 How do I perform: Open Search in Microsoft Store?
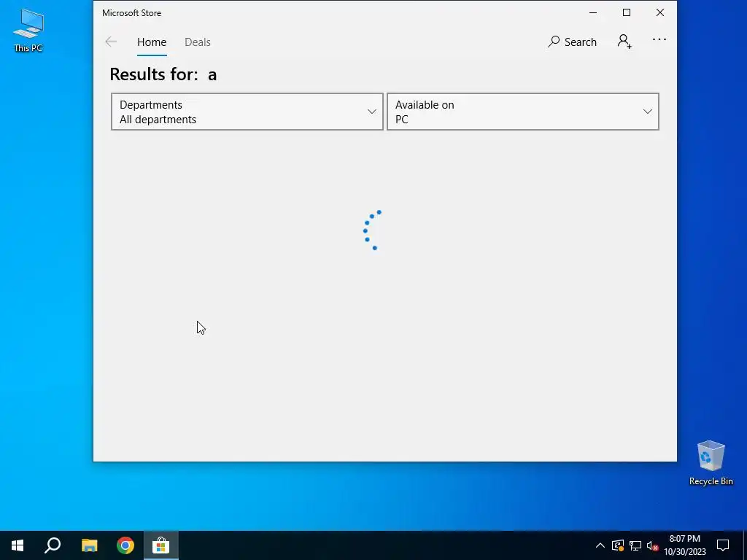pyautogui.click(x=572, y=42)
